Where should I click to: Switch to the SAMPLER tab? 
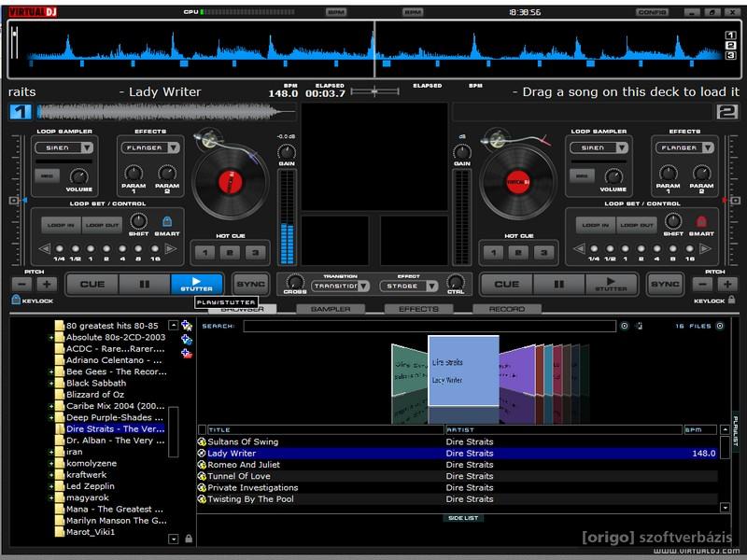click(x=331, y=309)
